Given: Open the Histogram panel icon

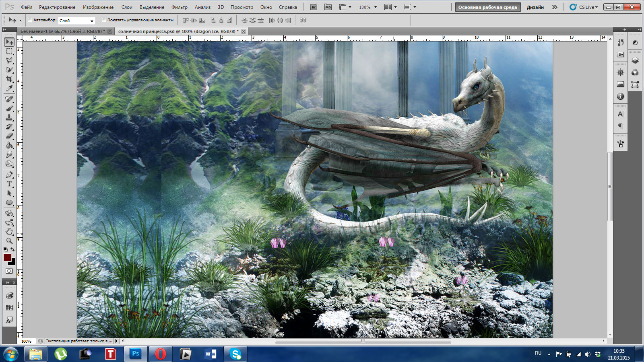Looking at the screenshot, I should [x=620, y=84].
